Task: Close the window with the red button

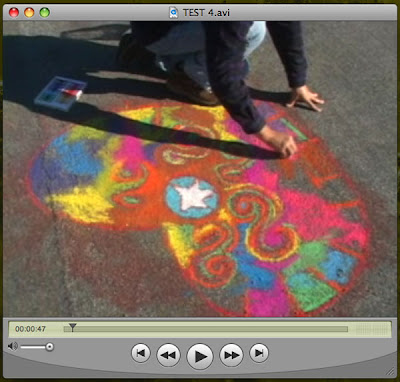Action: click(x=14, y=13)
